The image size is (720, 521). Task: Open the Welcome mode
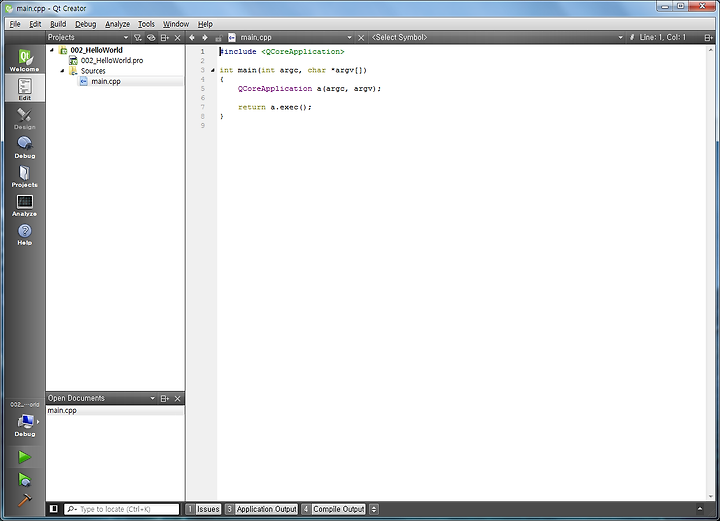pos(25,60)
